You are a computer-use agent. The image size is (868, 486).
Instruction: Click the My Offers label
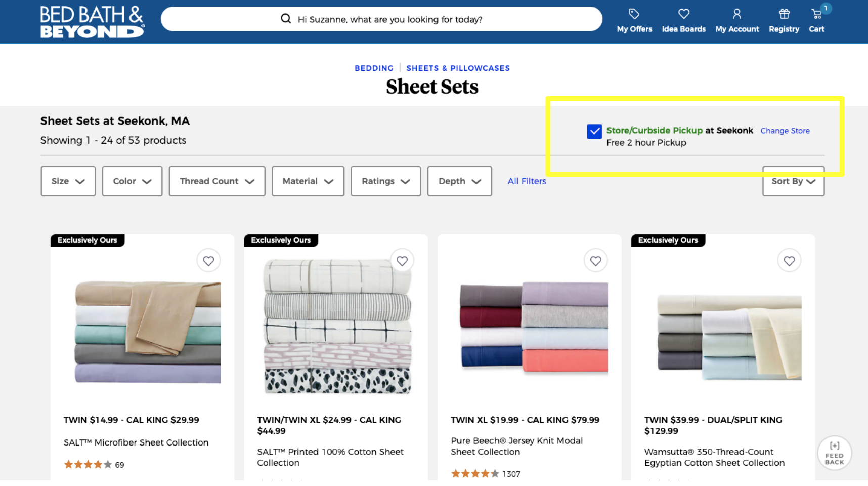(x=634, y=29)
